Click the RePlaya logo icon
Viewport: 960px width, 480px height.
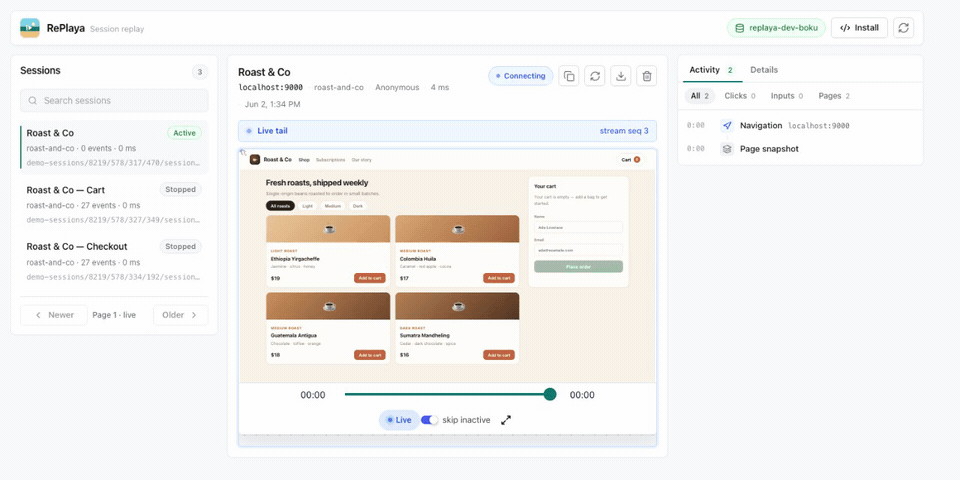[x=30, y=28]
